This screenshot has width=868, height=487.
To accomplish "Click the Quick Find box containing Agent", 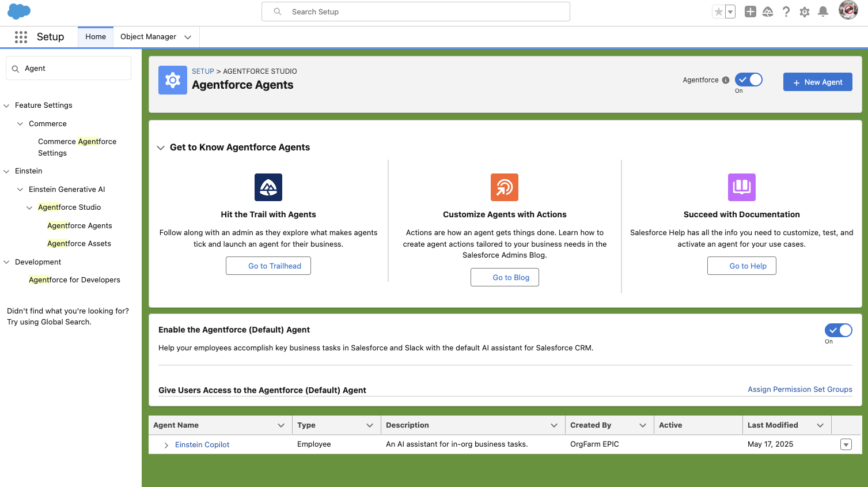I will tap(69, 68).
